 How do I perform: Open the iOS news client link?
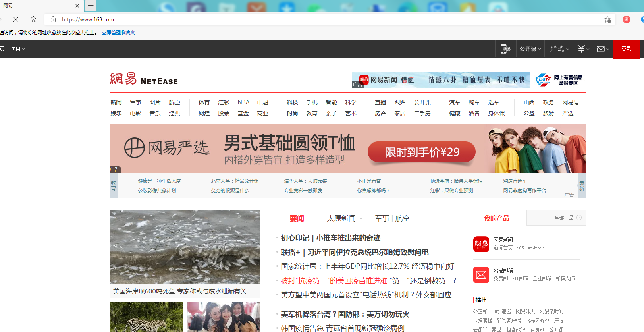click(x=520, y=248)
